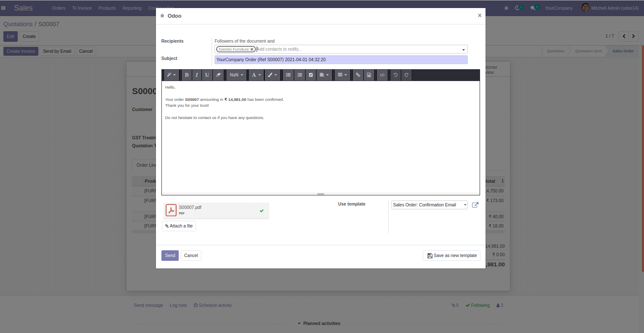Open the To Invoice menu
Image resolution: width=644 pixels, height=333 pixels.
click(x=82, y=8)
